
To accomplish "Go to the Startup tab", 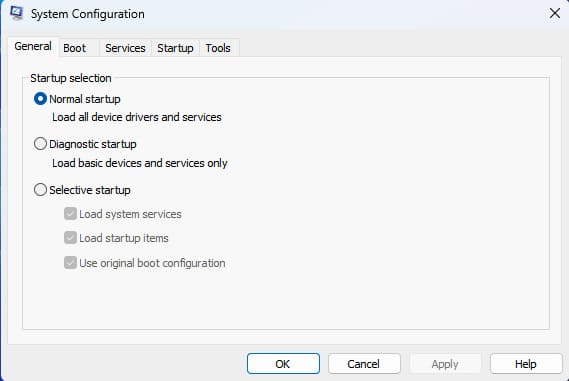I will click(x=175, y=48).
